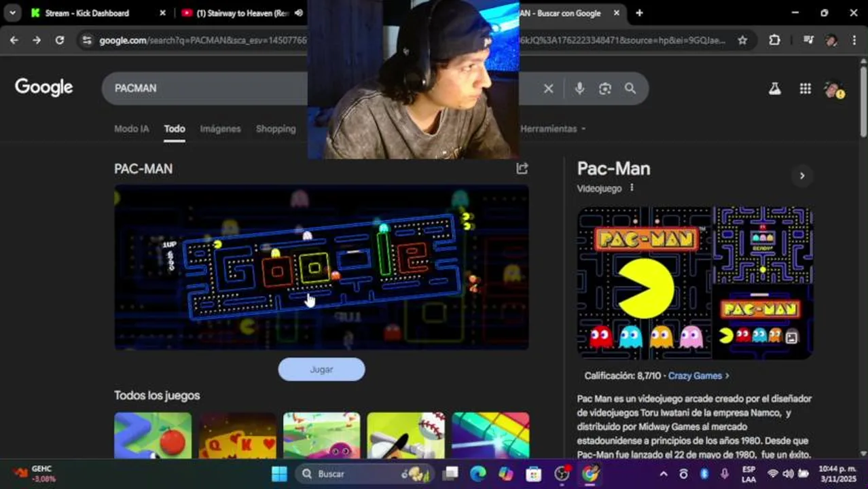Clear the search query with X

tap(548, 88)
